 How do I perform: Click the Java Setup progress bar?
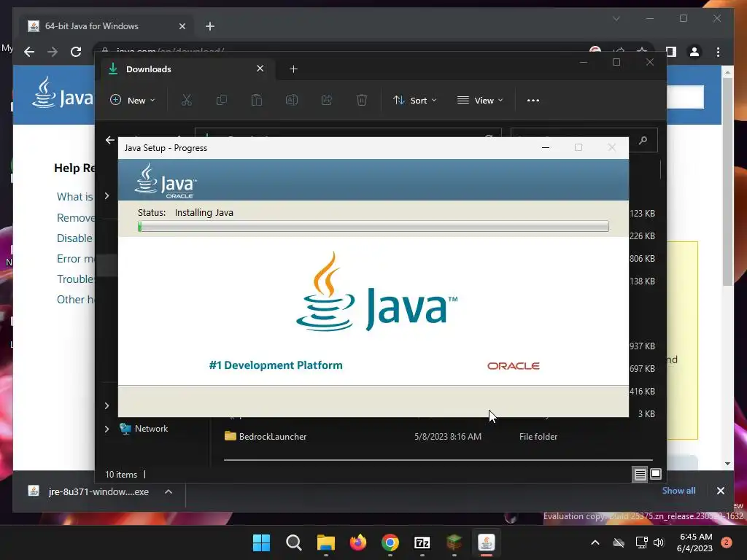coord(373,226)
